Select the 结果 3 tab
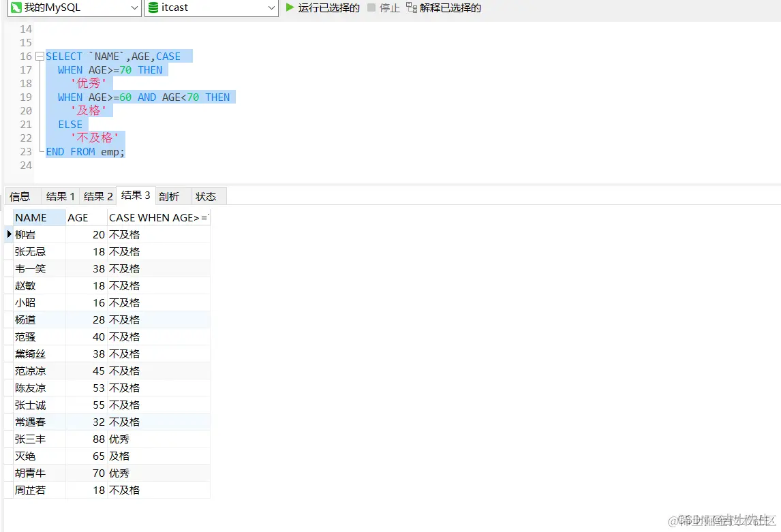Screen dimensions: 781x532 [x=136, y=195]
